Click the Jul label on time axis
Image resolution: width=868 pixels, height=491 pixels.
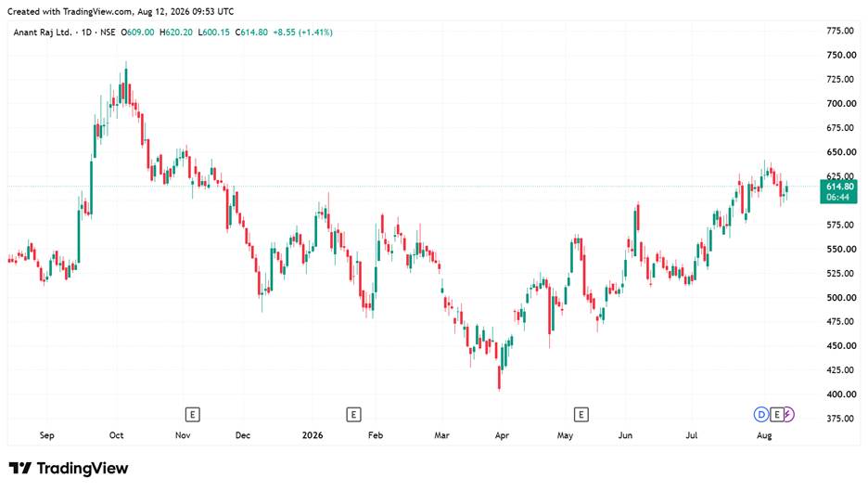tap(692, 435)
